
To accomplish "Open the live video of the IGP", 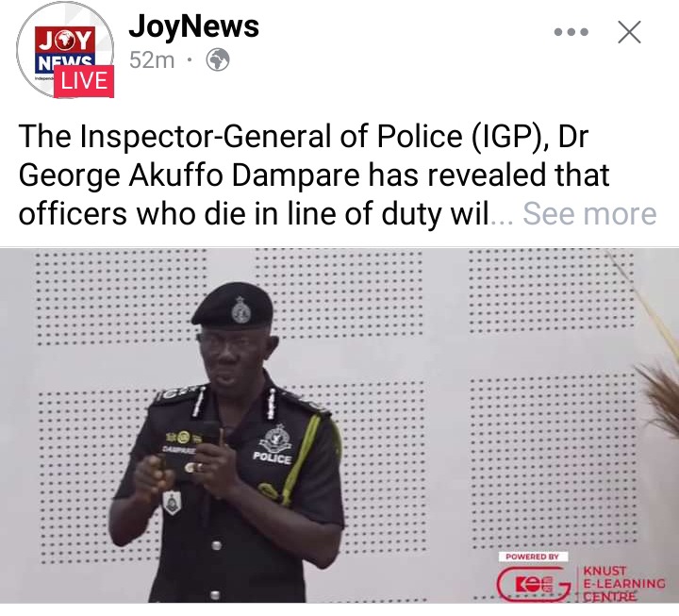I will tap(339, 425).
